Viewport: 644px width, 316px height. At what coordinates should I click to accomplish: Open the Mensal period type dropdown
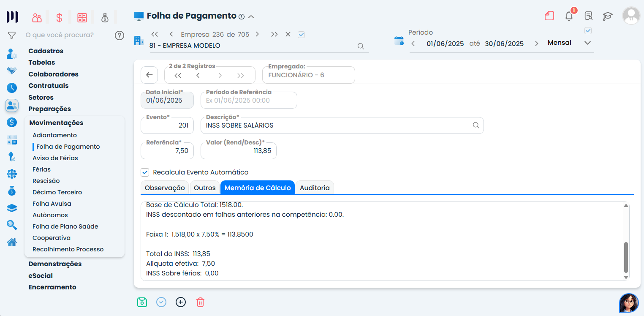tap(587, 43)
